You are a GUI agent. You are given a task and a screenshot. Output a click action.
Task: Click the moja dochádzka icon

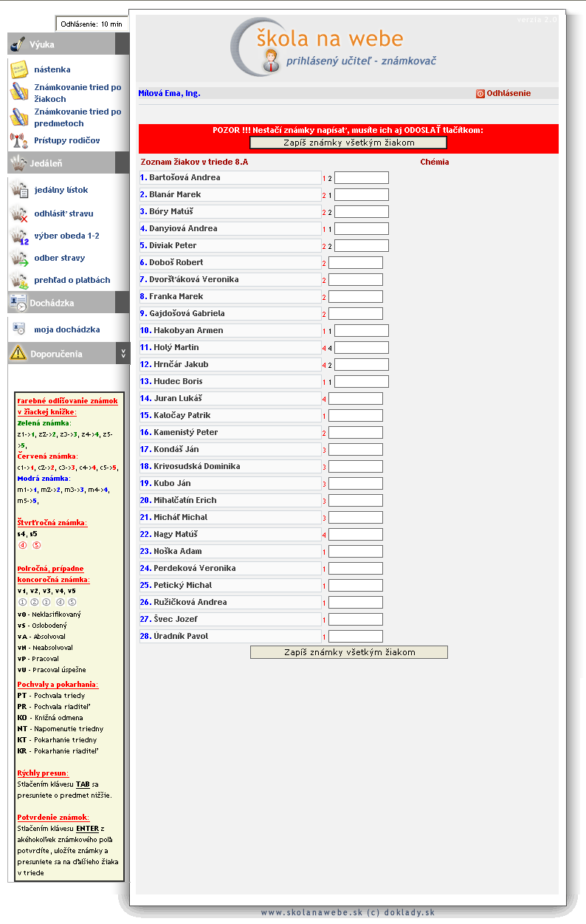[x=19, y=329]
